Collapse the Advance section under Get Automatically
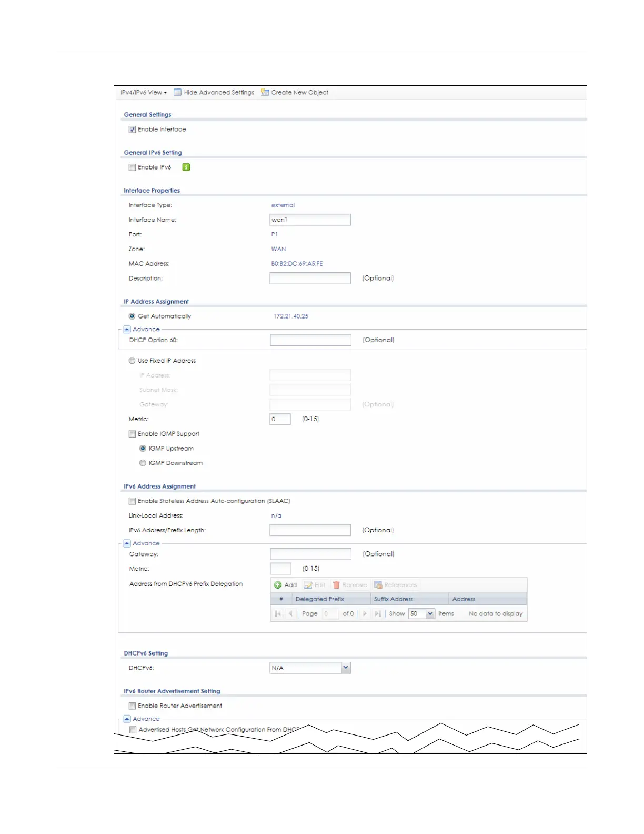 tap(127, 330)
